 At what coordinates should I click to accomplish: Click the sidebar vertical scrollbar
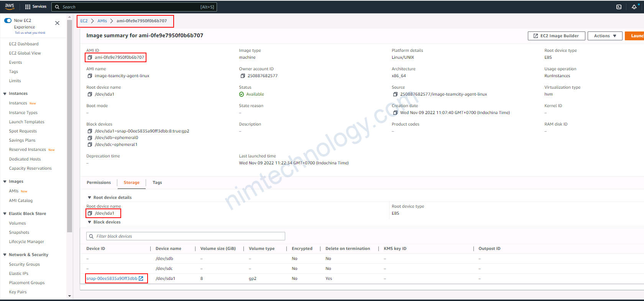click(69, 126)
